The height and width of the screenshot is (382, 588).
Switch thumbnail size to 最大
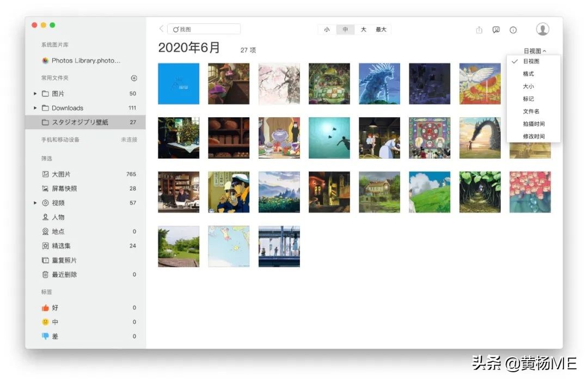pos(381,29)
